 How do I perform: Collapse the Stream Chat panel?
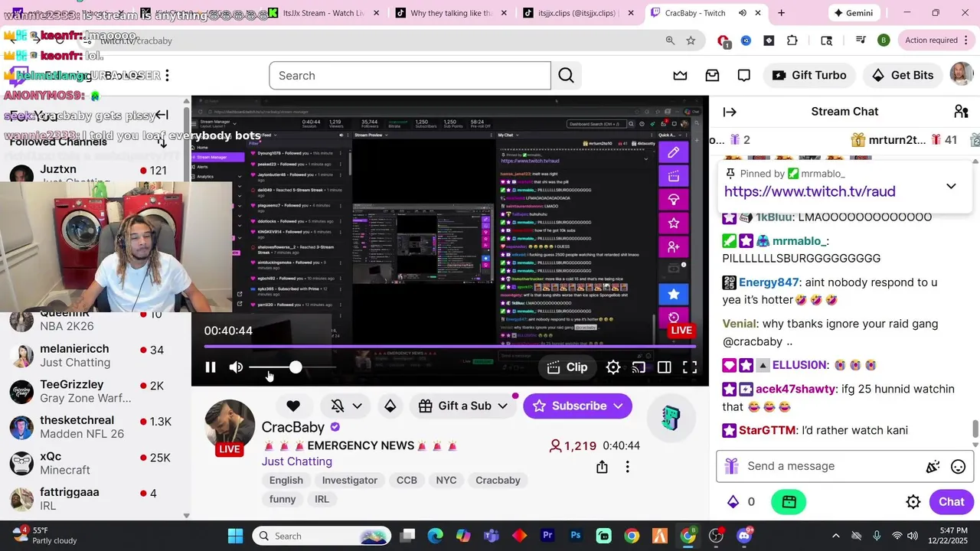click(x=730, y=112)
